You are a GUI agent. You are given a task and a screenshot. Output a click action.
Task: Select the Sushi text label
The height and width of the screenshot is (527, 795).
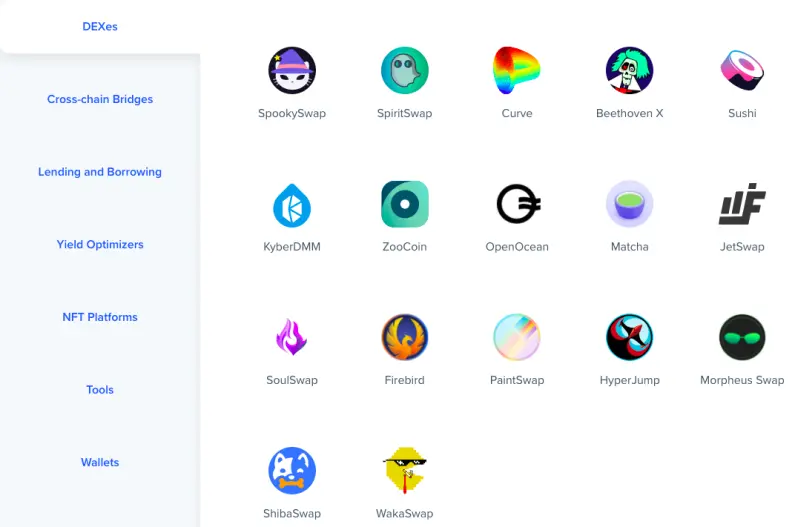tap(742, 113)
